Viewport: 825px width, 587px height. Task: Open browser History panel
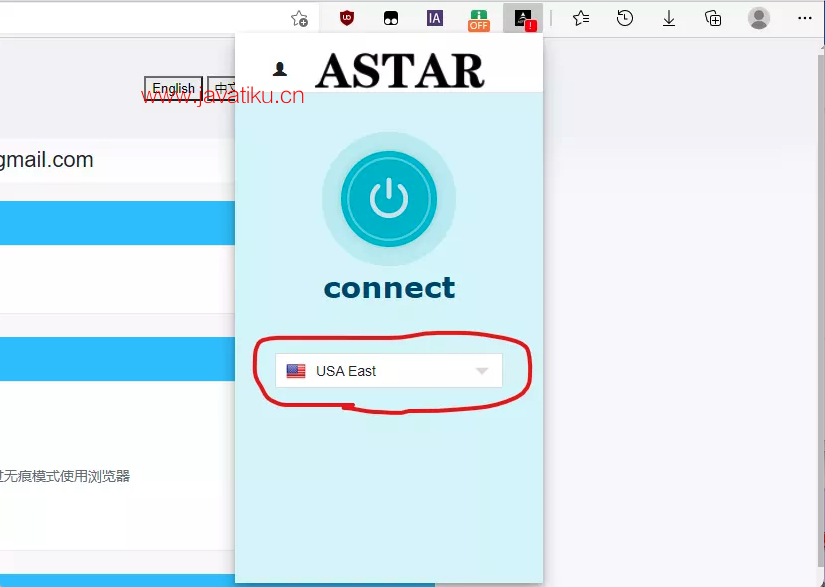(x=625, y=18)
